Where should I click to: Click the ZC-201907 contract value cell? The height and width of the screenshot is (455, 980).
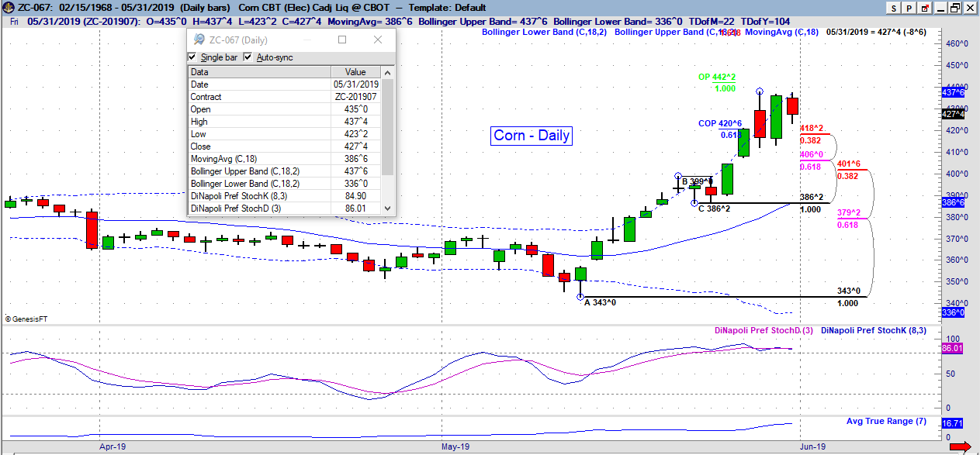pos(356,97)
